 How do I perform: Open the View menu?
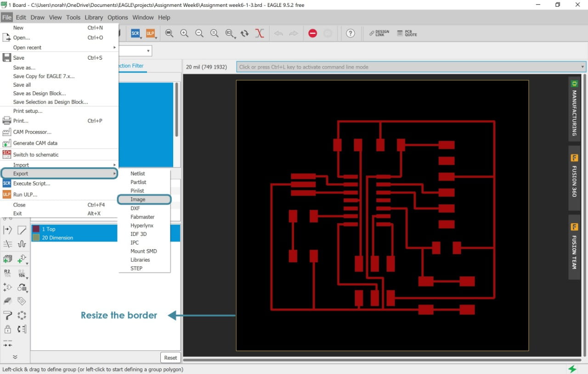point(55,17)
